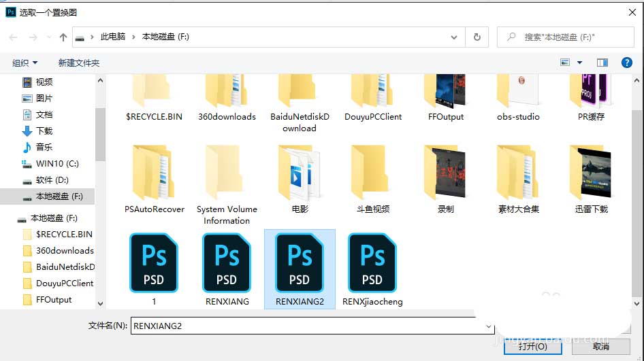Open the 录制 folder
Image resolution: width=644 pixels, height=361 pixels.
tap(446, 179)
